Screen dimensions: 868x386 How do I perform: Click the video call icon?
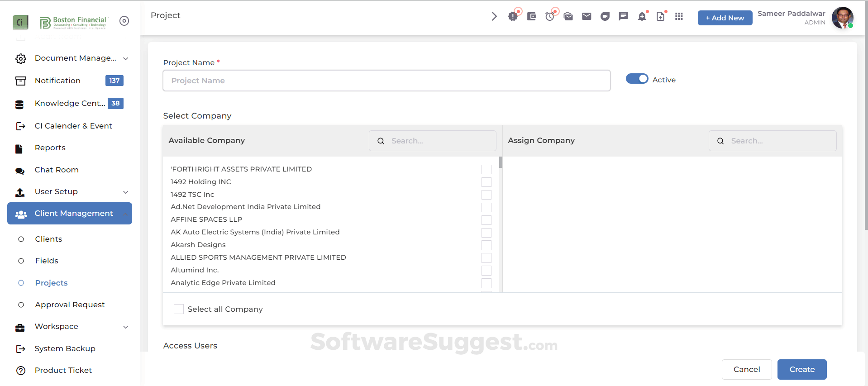tap(605, 16)
